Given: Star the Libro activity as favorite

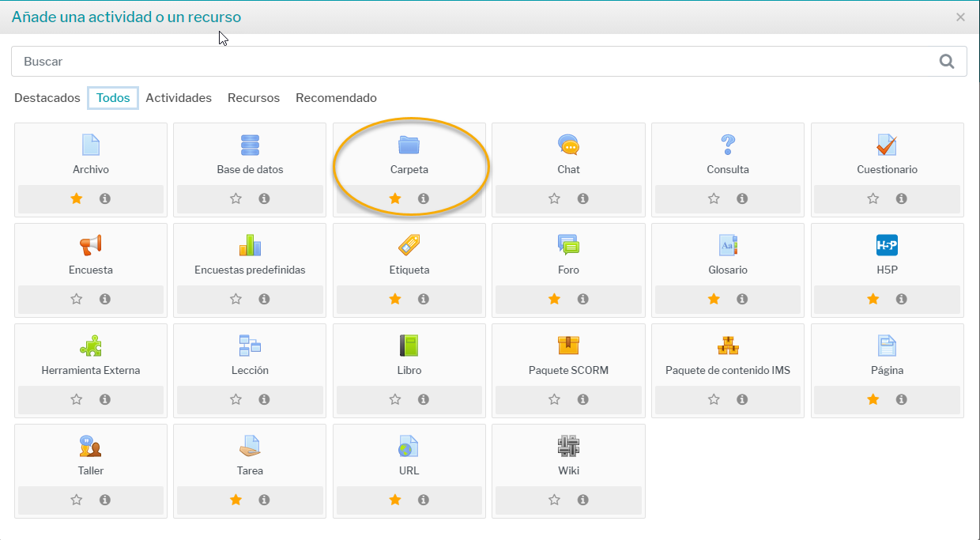Looking at the screenshot, I should (x=395, y=399).
